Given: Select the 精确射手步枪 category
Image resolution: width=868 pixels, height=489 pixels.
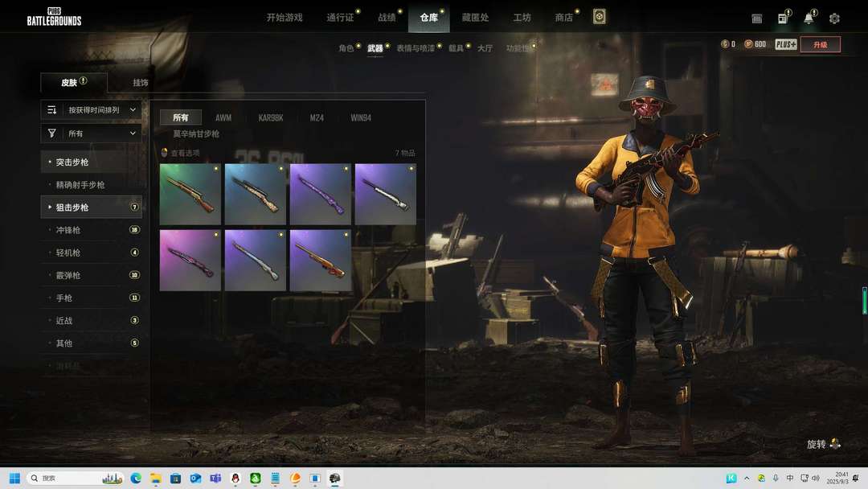Looking at the screenshot, I should click(x=92, y=184).
